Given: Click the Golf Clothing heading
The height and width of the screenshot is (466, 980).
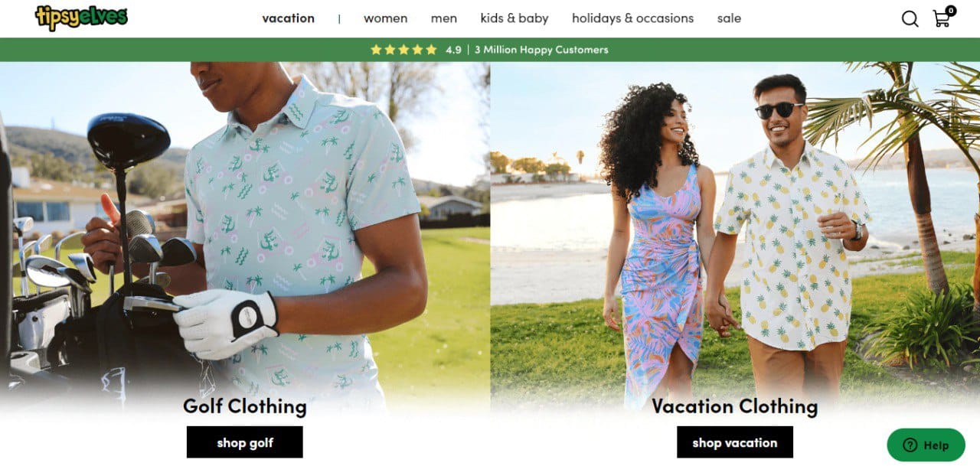Looking at the screenshot, I should point(245,406).
